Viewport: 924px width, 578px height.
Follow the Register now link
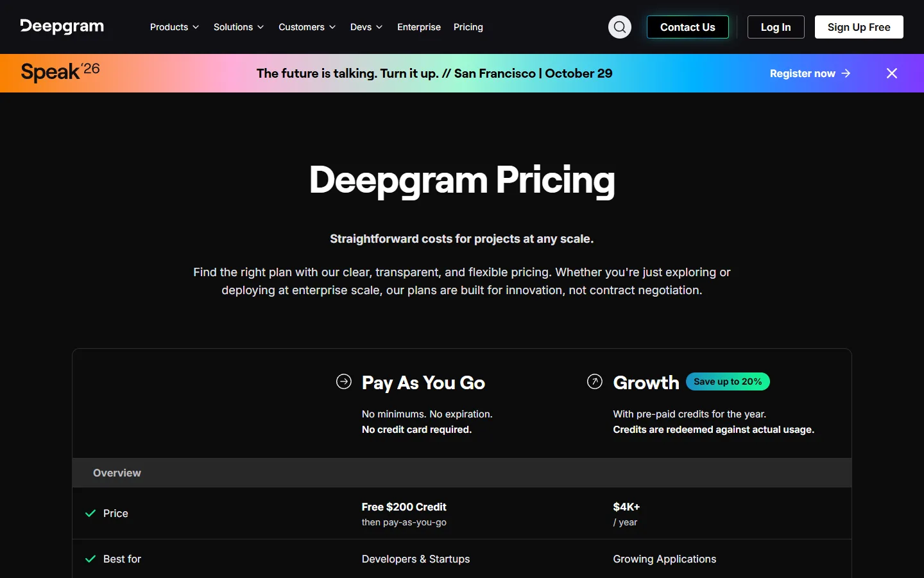click(x=810, y=73)
